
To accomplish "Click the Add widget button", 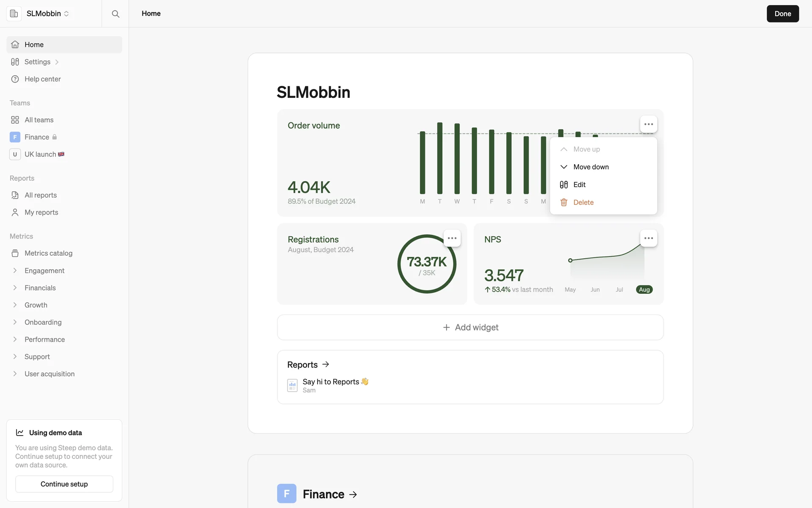I will point(470,327).
